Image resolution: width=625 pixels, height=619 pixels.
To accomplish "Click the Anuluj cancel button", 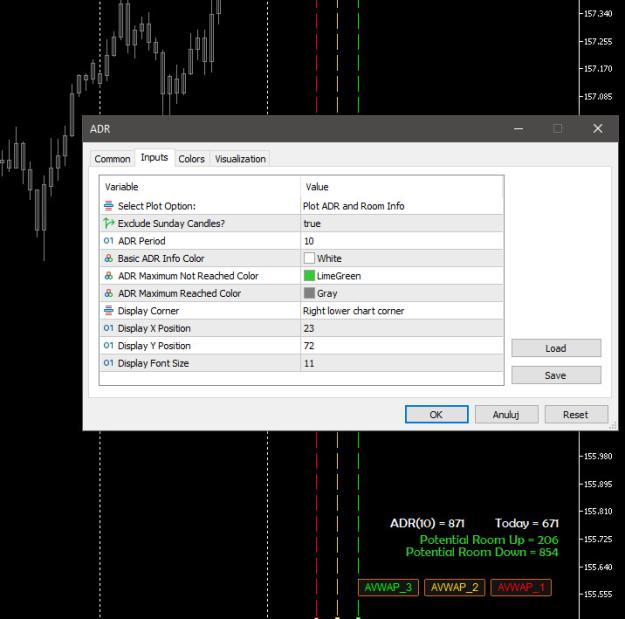I will [x=506, y=415].
